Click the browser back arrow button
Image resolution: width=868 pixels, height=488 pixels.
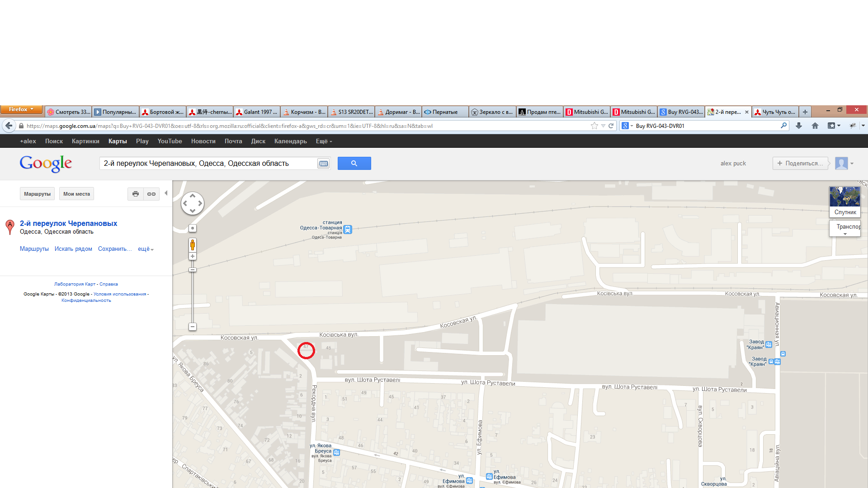9,126
